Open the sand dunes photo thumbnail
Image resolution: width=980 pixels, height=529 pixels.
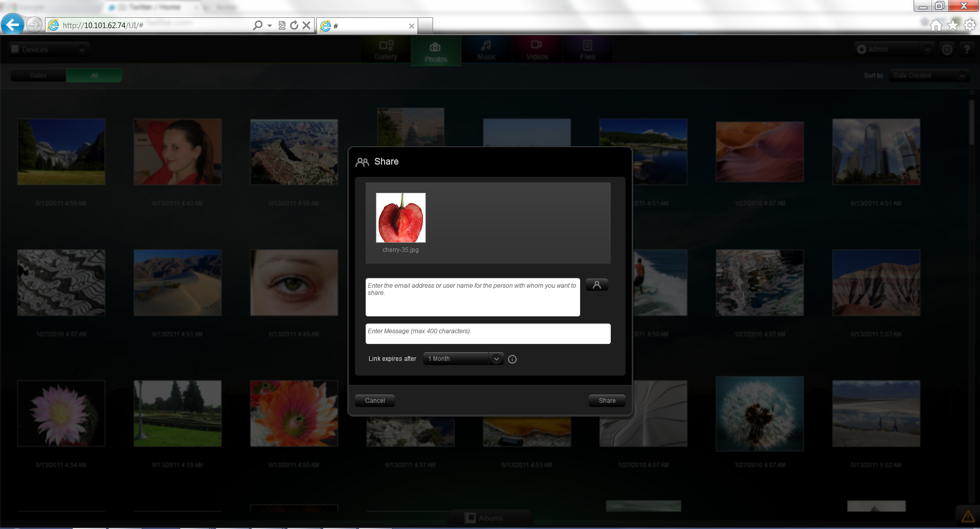pos(178,283)
